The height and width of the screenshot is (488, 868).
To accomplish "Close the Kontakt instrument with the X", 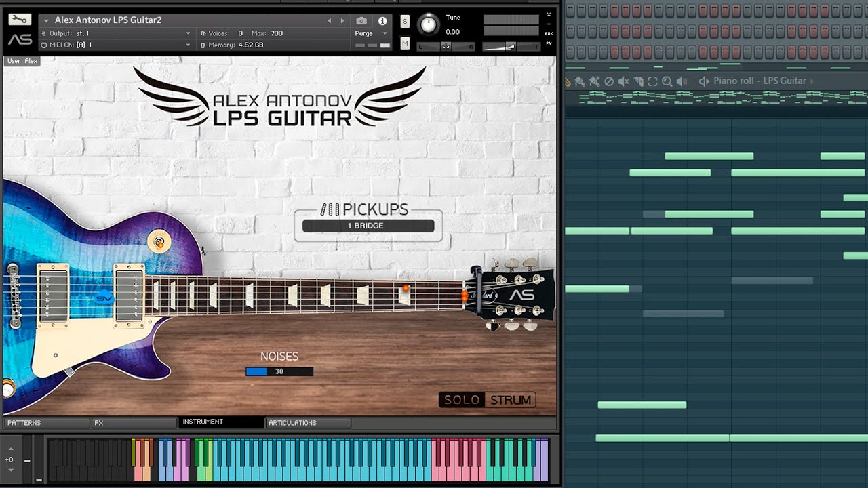I will tap(549, 14).
